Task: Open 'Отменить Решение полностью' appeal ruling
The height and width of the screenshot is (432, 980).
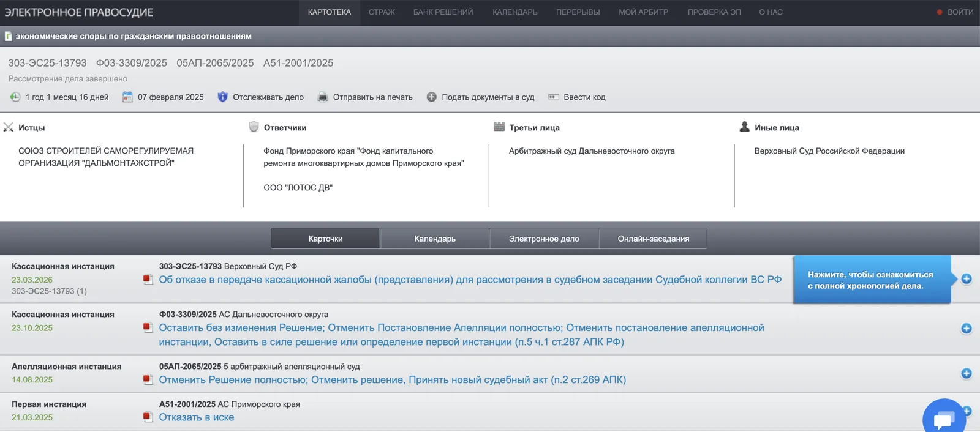Action: 393,379
